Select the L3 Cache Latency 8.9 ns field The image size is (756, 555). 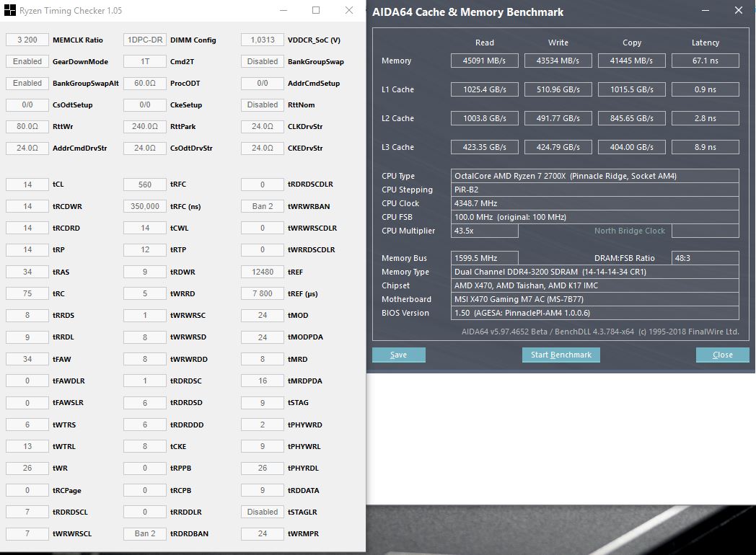tap(706, 148)
